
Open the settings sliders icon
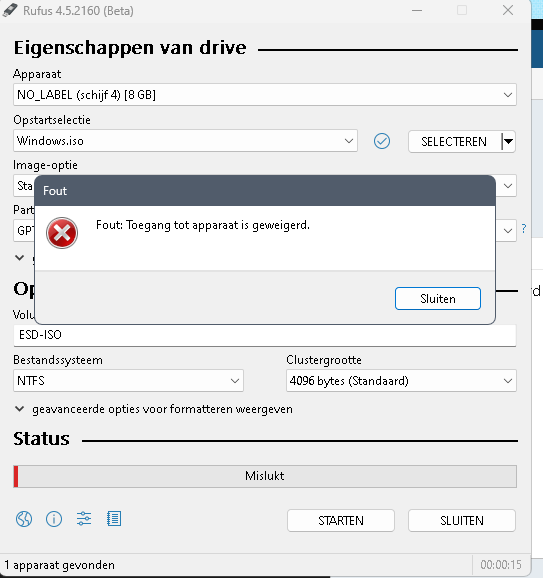click(84, 519)
